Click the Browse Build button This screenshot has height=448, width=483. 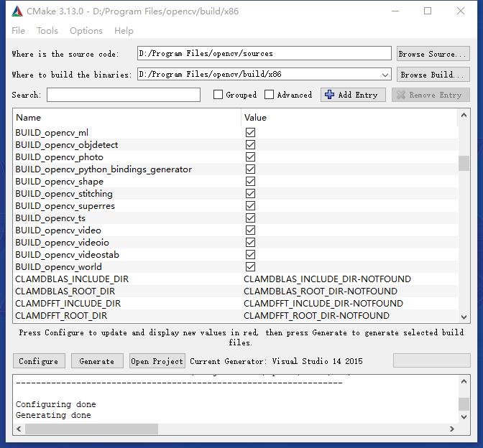433,75
